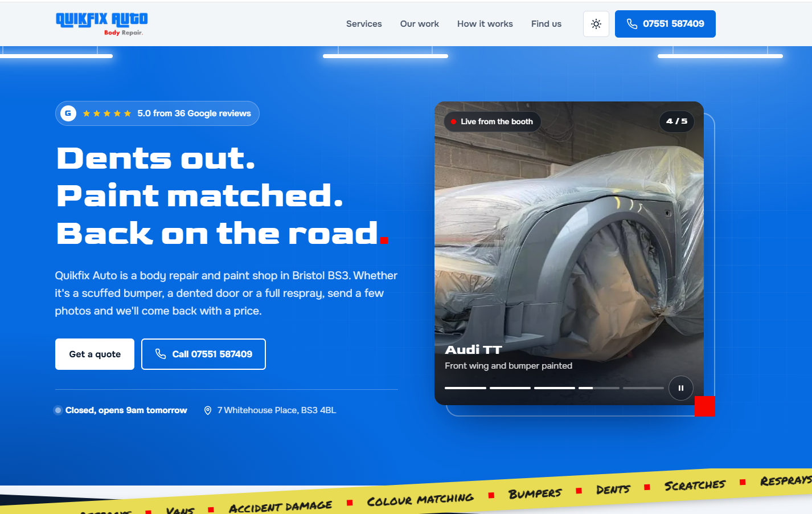Click the Get a quote button
This screenshot has height=514, width=812.
click(x=95, y=354)
